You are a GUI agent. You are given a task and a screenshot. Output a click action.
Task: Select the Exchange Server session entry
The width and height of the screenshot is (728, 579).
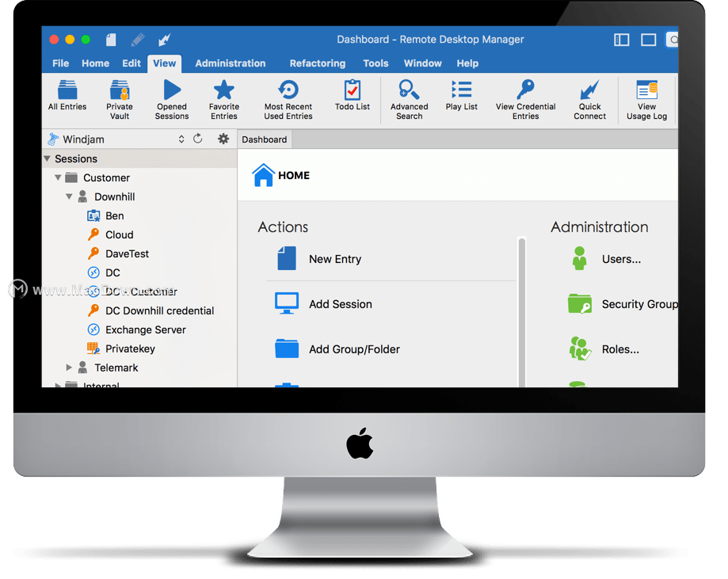tap(146, 329)
